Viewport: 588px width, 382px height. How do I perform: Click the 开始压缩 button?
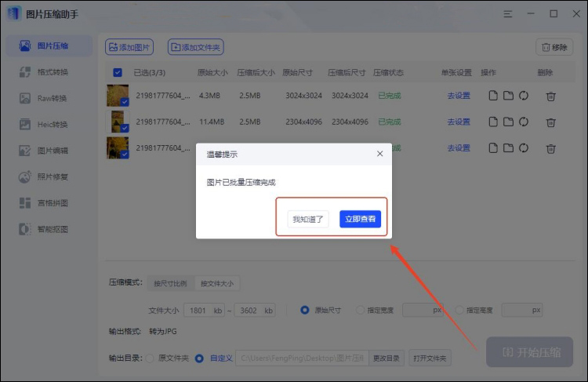click(x=529, y=352)
